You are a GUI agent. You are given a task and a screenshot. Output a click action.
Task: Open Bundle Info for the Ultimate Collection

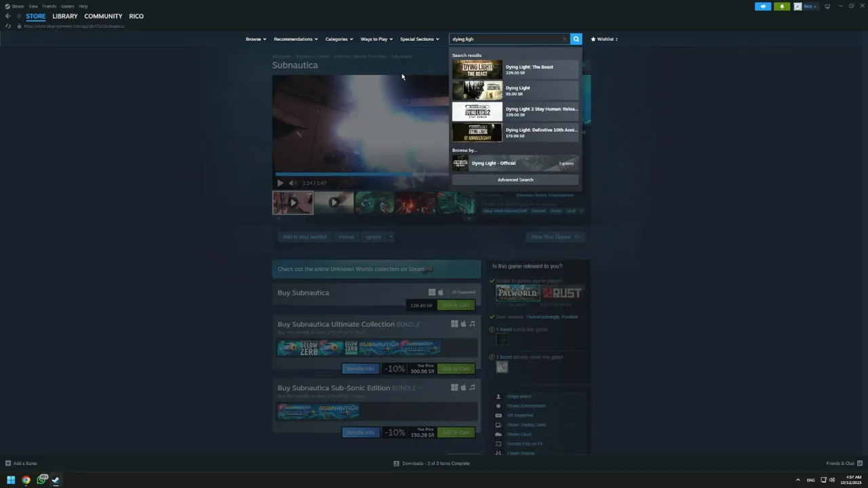point(361,369)
